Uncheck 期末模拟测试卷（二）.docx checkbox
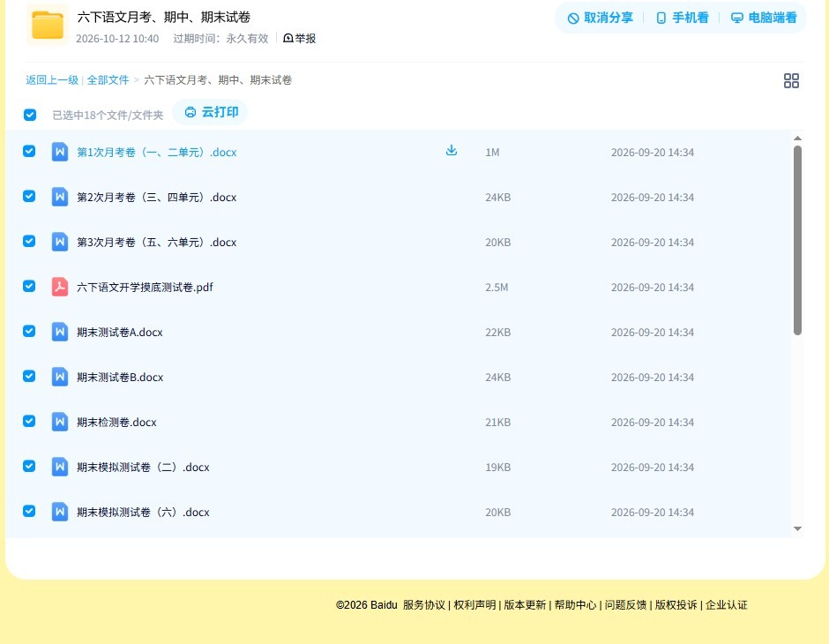The image size is (829, 644). coord(29,466)
